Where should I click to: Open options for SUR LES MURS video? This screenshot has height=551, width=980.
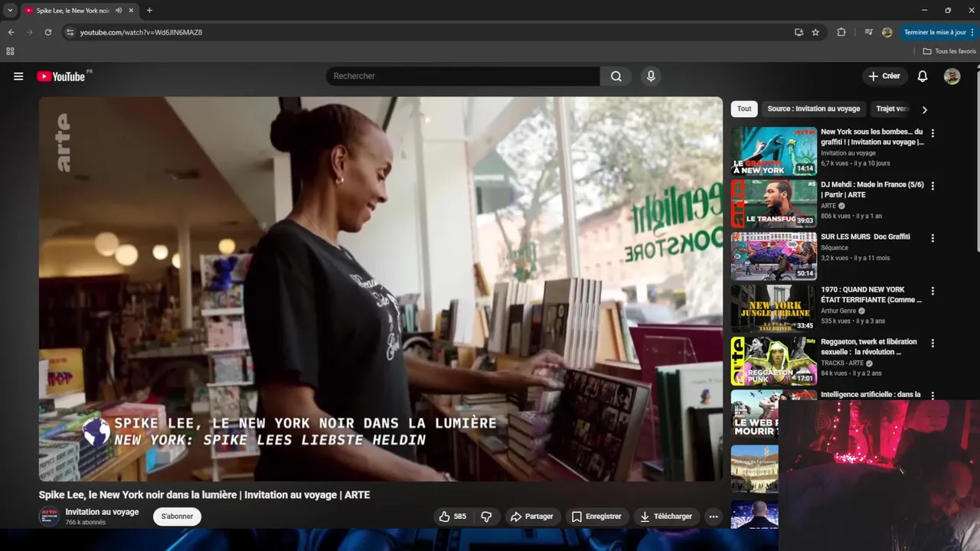pos(933,238)
